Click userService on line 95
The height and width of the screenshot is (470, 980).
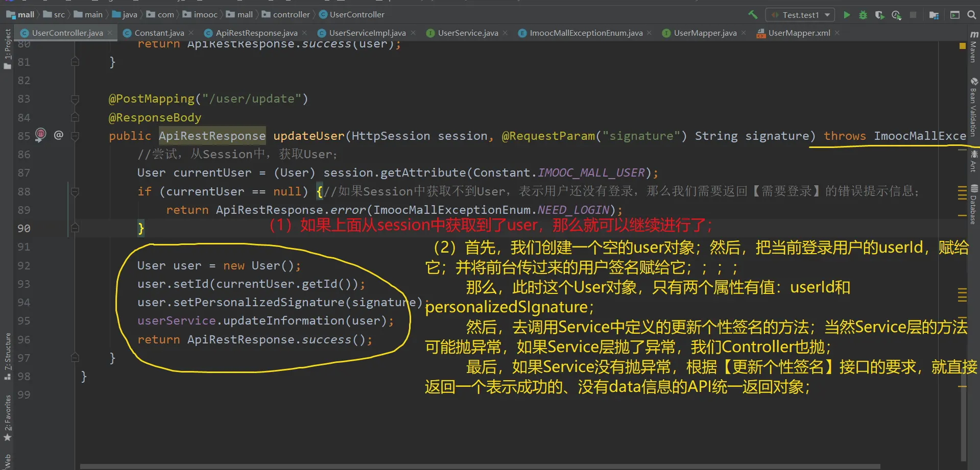(176, 321)
